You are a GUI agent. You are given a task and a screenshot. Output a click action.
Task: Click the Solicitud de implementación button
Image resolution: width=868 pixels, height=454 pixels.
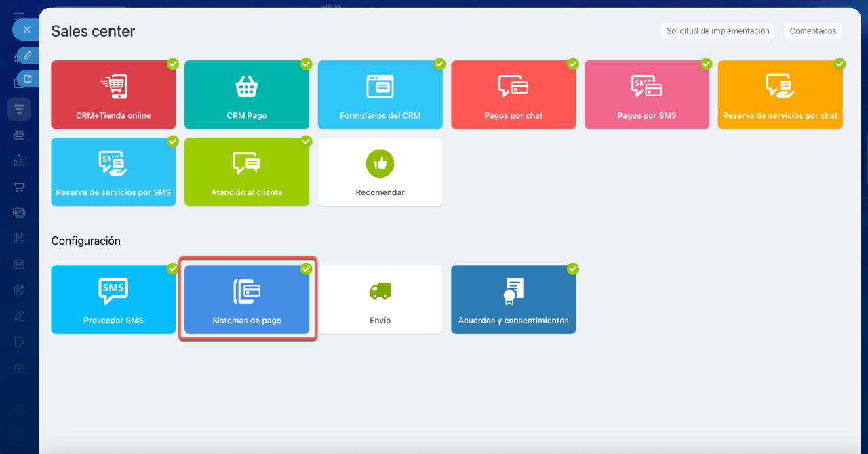tap(718, 30)
